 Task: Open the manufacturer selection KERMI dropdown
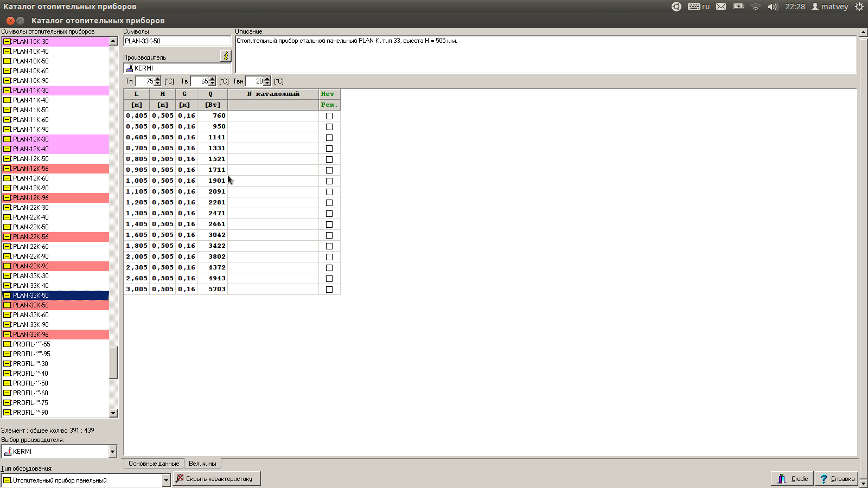(112, 452)
